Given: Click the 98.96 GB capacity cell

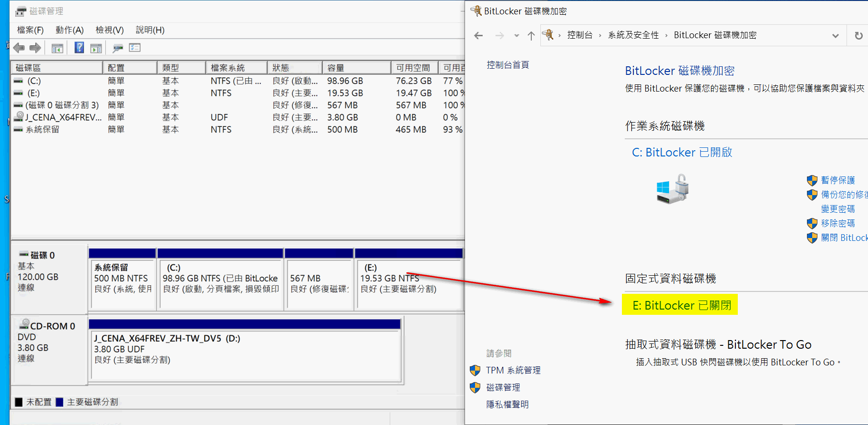Looking at the screenshot, I should [x=345, y=81].
